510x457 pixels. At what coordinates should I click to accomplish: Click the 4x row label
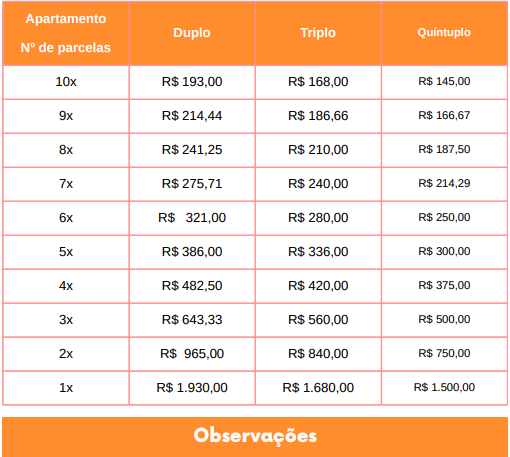(x=66, y=286)
